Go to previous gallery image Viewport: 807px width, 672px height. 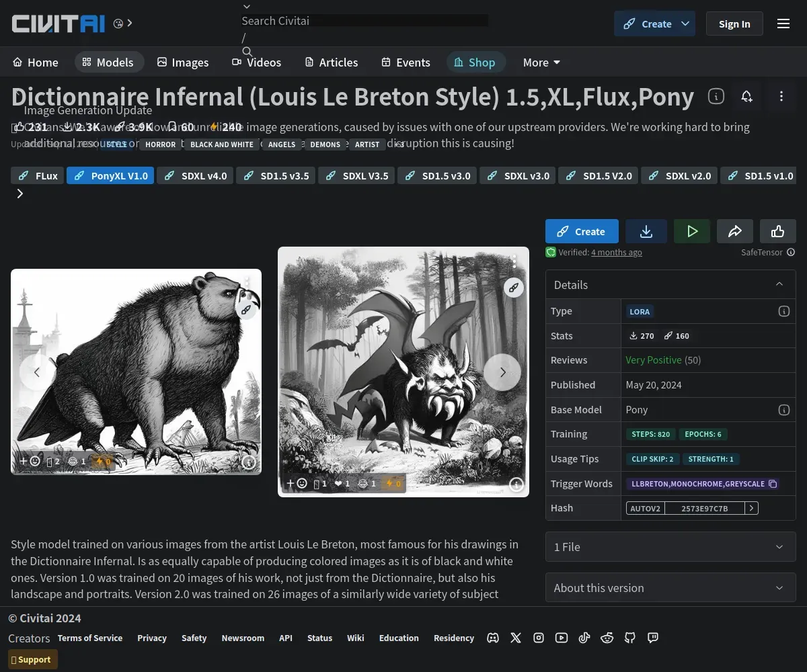pyautogui.click(x=38, y=372)
